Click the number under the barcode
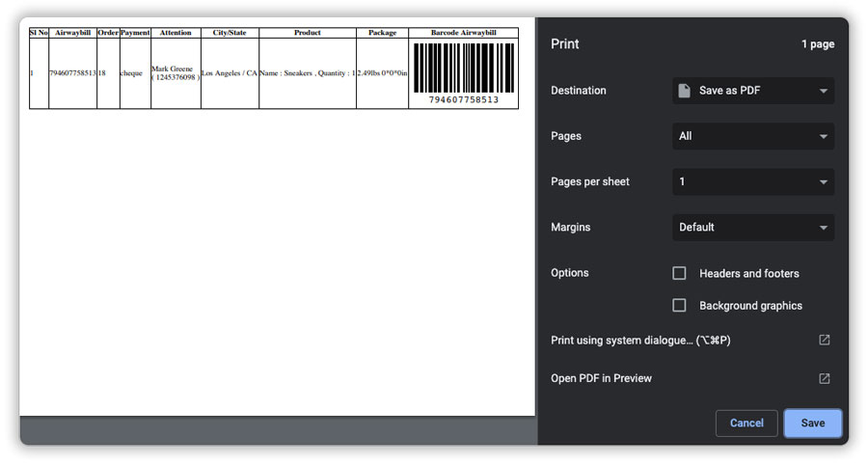The height and width of the screenshot is (466, 868). 464,99
